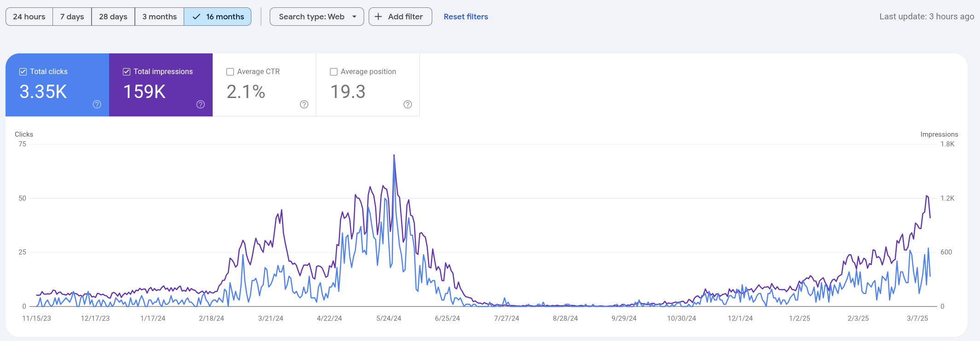
Task: Open help icon on Average CTR card
Action: tap(304, 104)
